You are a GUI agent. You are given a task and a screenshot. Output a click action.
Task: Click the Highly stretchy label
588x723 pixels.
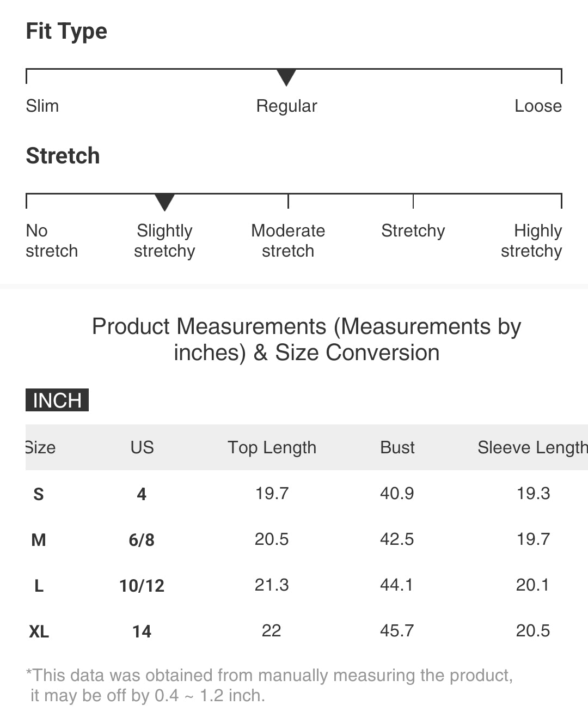(x=531, y=241)
